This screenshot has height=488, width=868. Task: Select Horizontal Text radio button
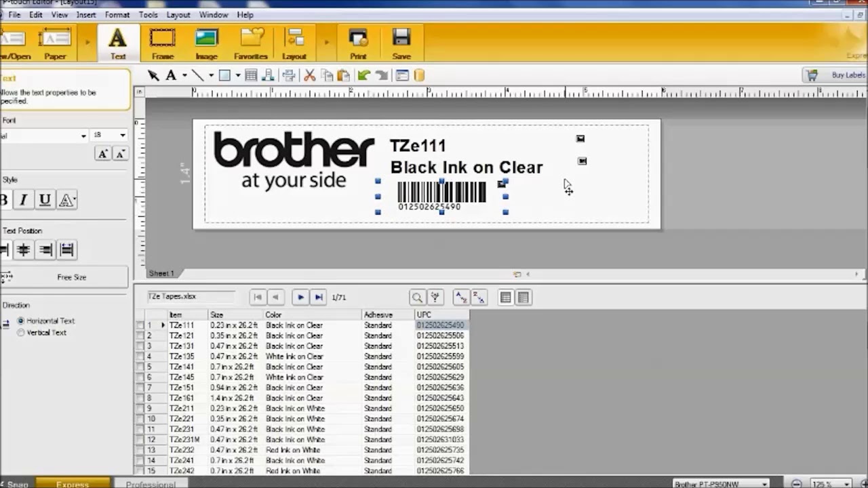pos(21,321)
